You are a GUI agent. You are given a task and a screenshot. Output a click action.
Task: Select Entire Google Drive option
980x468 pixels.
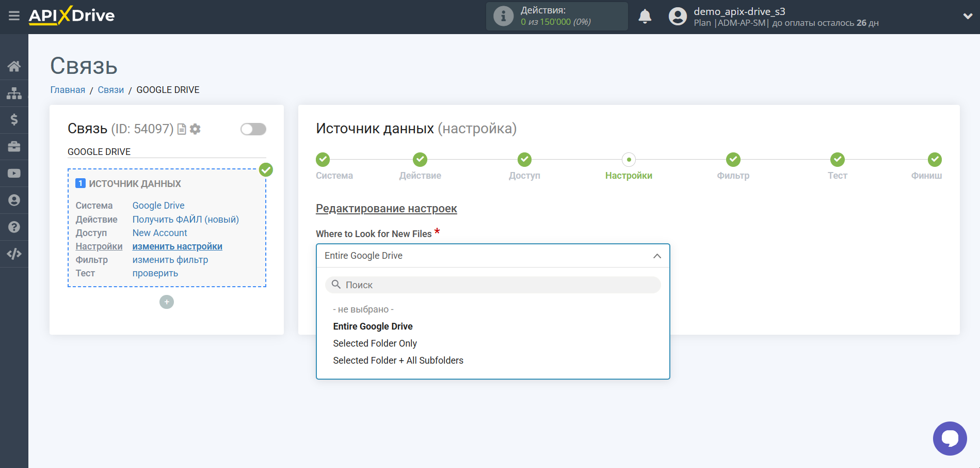tap(373, 326)
